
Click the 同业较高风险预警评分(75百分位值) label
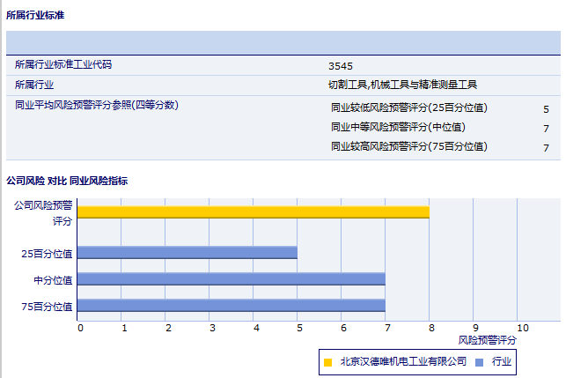[x=408, y=146]
